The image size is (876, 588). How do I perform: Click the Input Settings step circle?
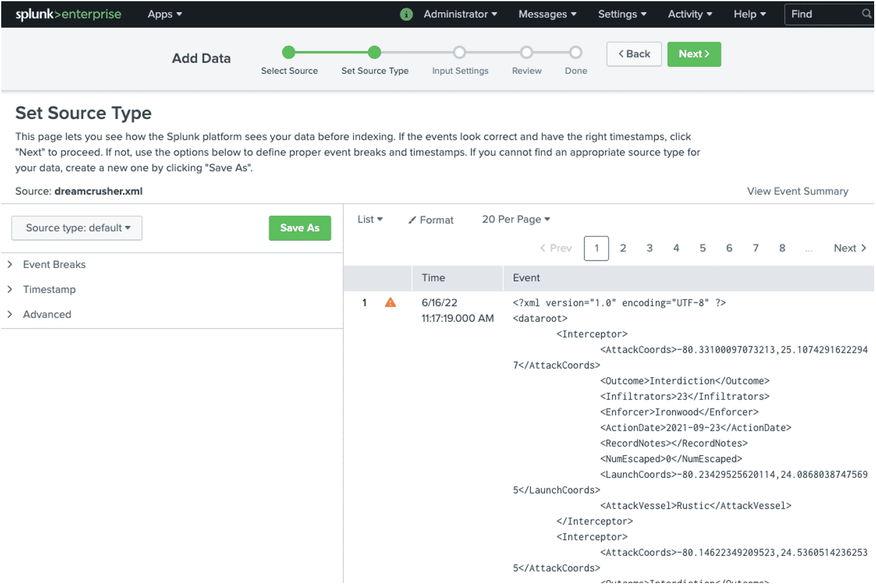[x=460, y=52]
